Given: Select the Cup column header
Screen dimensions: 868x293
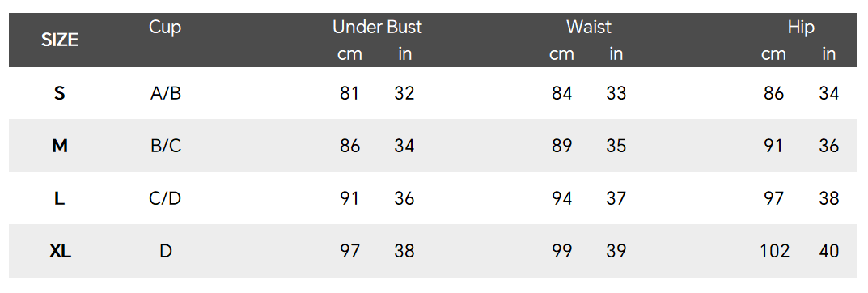Looking at the screenshot, I should pyautogui.click(x=165, y=28).
